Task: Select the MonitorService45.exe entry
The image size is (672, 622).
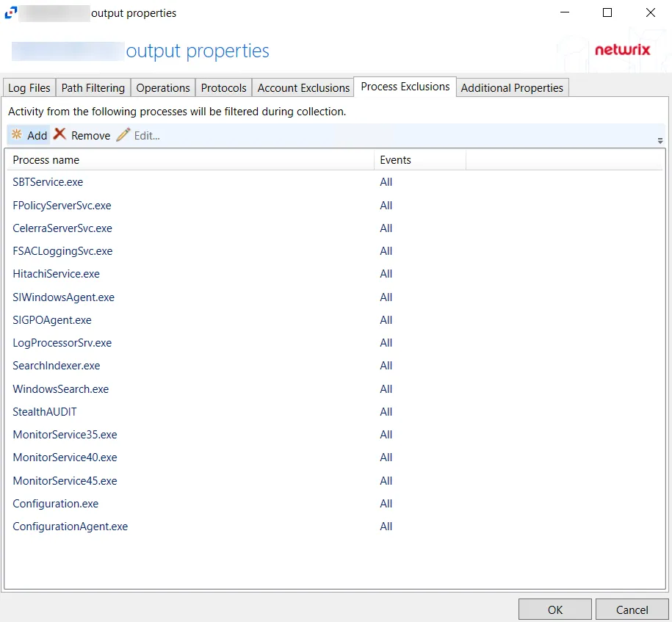Action: (334, 480)
